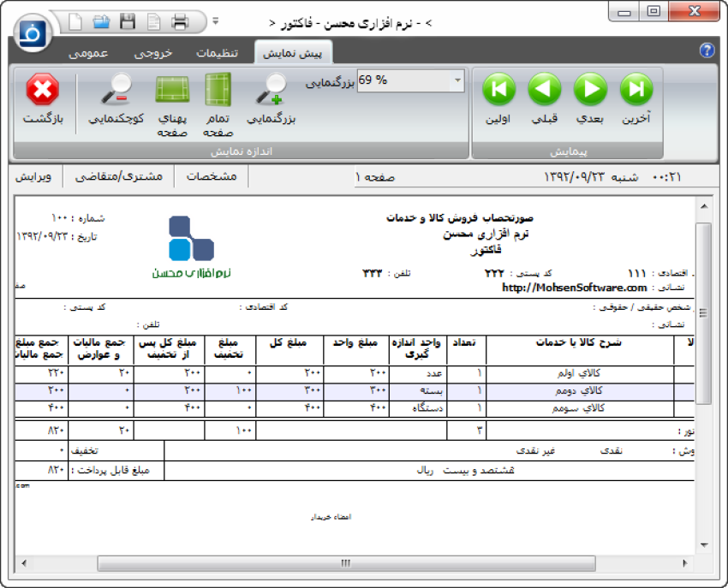Viewport: 728px width, 588px height.
Task: Click the http://MohsenSoftware.com address text
Action: pos(575,288)
